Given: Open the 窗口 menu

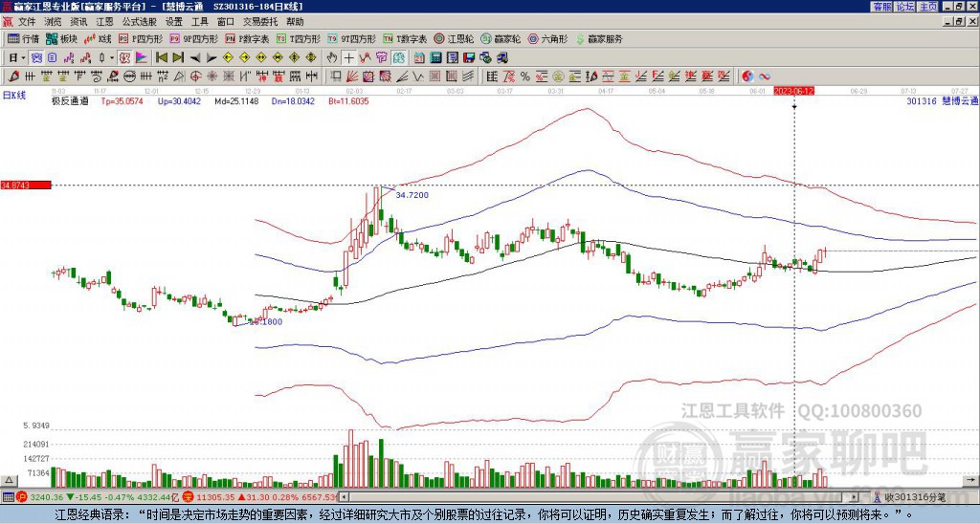Looking at the screenshot, I should pyautogui.click(x=226, y=22).
